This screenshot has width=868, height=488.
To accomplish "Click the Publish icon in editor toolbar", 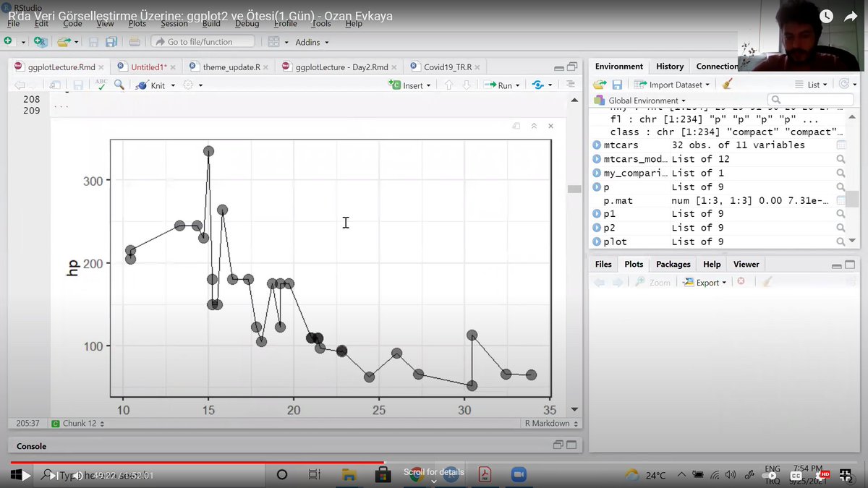I will pyautogui.click(x=537, y=85).
